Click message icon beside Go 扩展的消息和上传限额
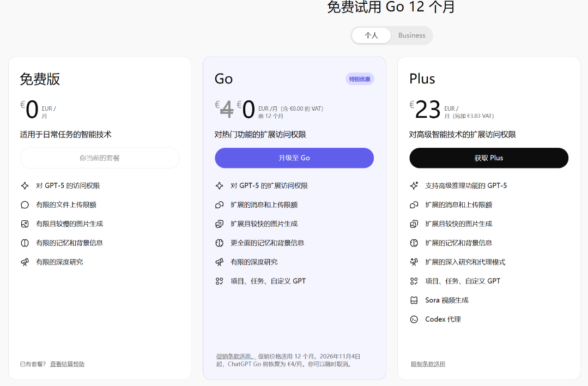Viewport: 588px width, 386px height. click(x=220, y=205)
